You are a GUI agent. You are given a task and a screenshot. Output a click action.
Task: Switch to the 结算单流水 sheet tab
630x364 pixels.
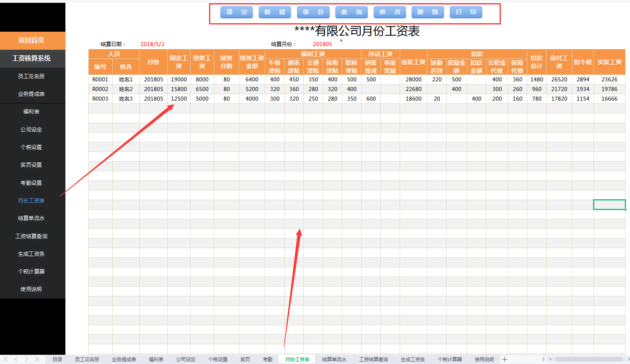pyautogui.click(x=334, y=359)
